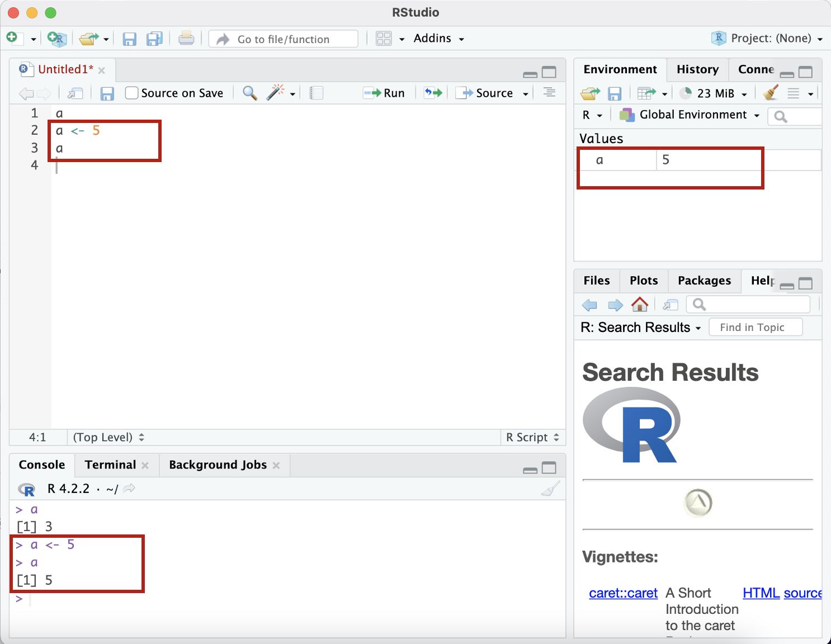Open the code tools magic wand
This screenshot has width=831, height=644.
(275, 92)
